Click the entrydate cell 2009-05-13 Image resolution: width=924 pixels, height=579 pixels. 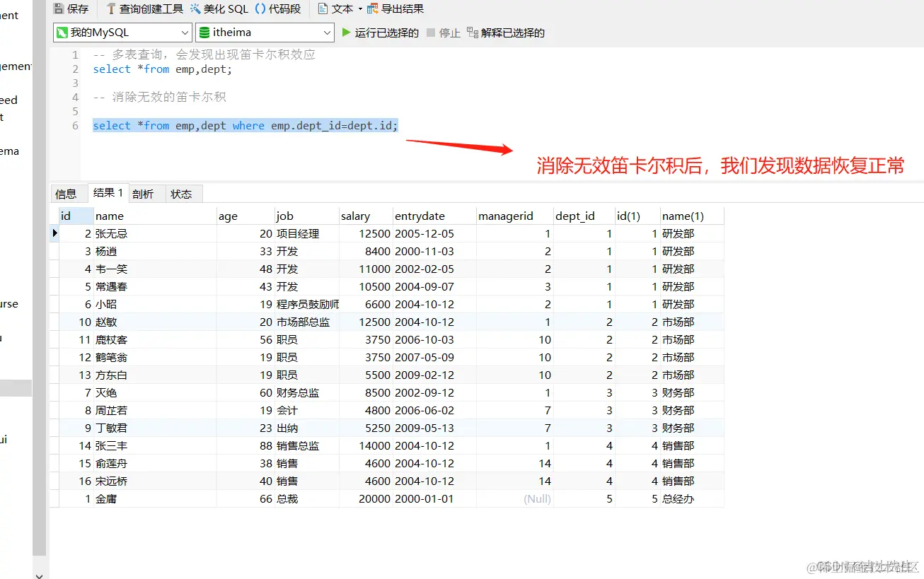pos(434,428)
